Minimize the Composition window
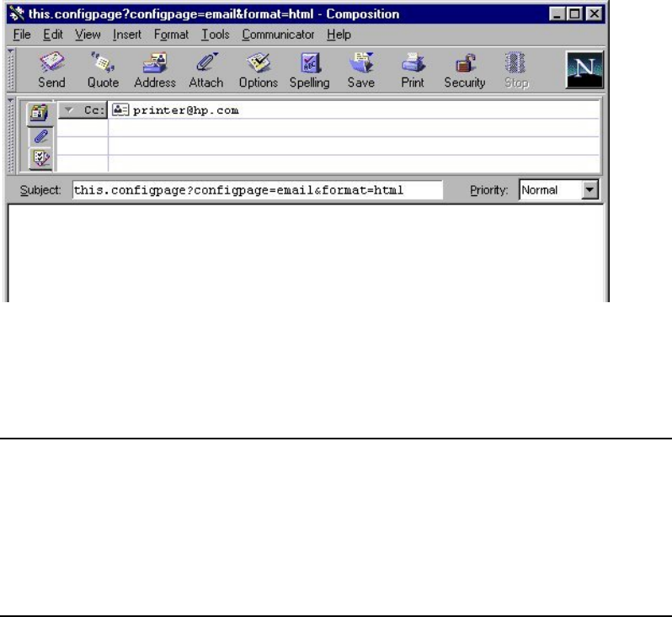This screenshot has width=672, height=617. (x=557, y=14)
